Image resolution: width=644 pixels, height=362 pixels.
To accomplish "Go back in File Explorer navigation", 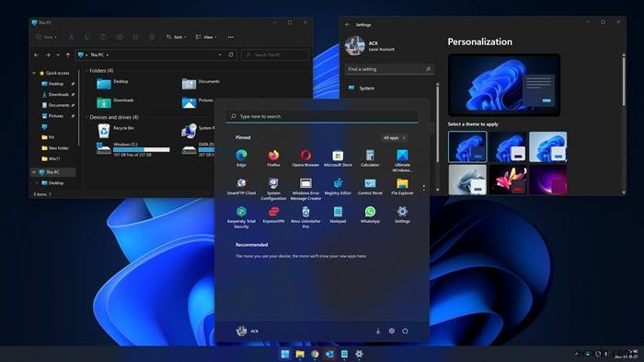I will [x=37, y=54].
